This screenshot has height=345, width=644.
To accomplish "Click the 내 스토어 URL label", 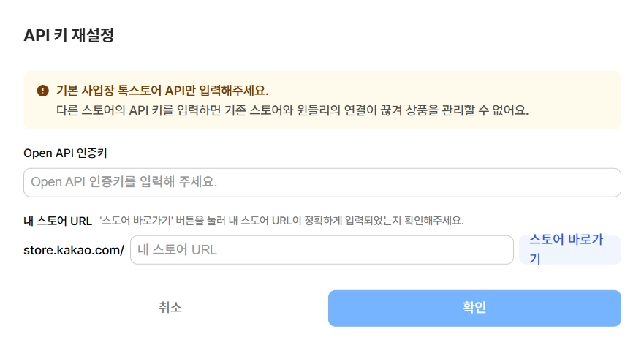I will click(x=57, y=220).
